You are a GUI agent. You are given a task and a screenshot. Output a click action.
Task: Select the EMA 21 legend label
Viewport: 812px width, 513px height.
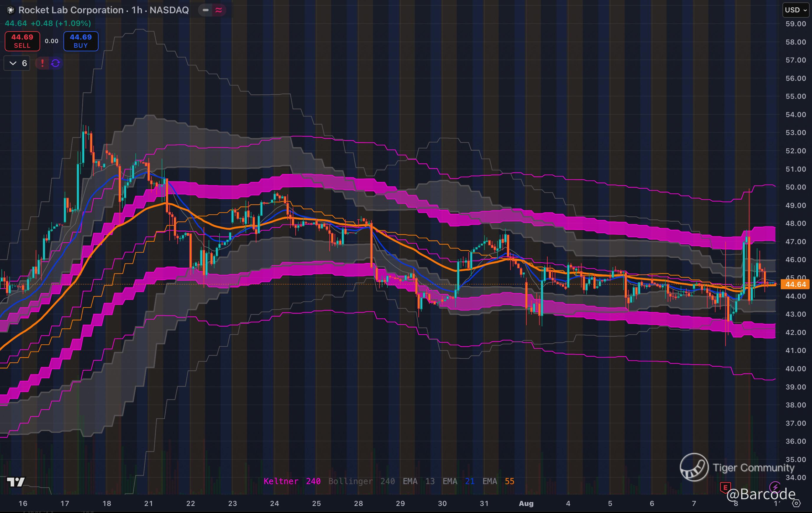point(458,481)
